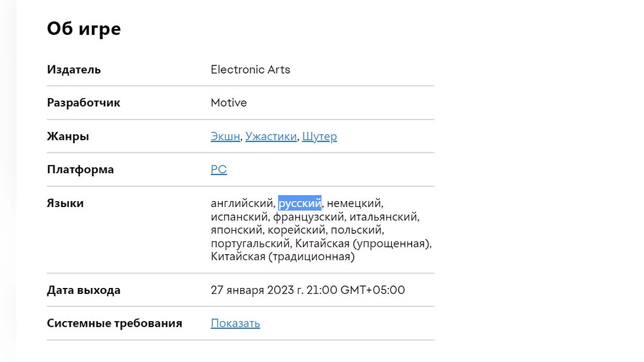
Task: Click the word португальский in languages
Action: 251,244
